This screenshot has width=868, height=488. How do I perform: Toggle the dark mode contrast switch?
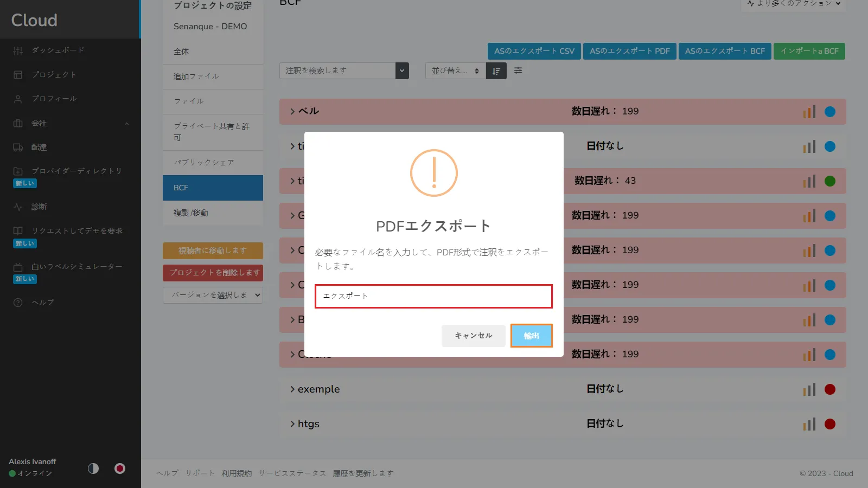93,468
